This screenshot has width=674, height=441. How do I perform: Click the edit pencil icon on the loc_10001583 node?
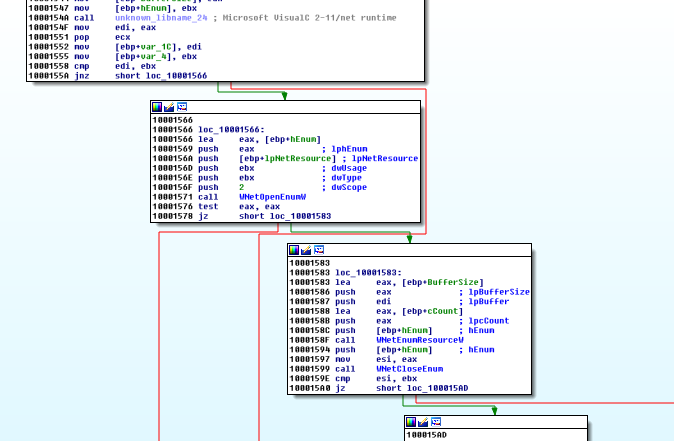[306, 249]
